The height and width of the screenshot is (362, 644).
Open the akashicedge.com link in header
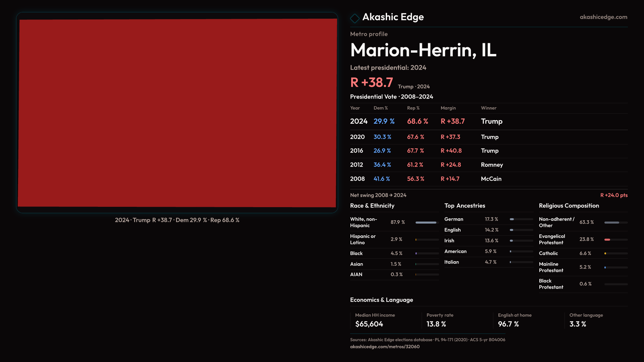[603, 17]
